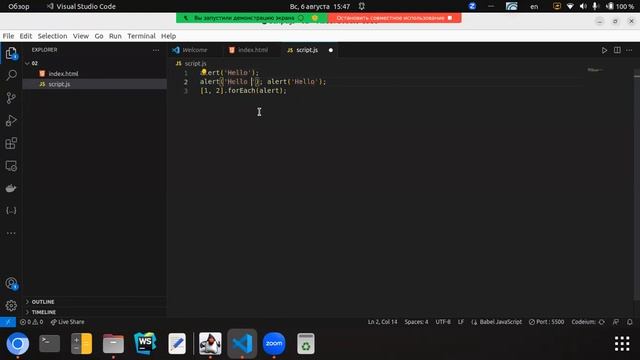Expand the TIMELINE section
The height and width of the screenshot is (360, 640).
(x=43, y=312)
